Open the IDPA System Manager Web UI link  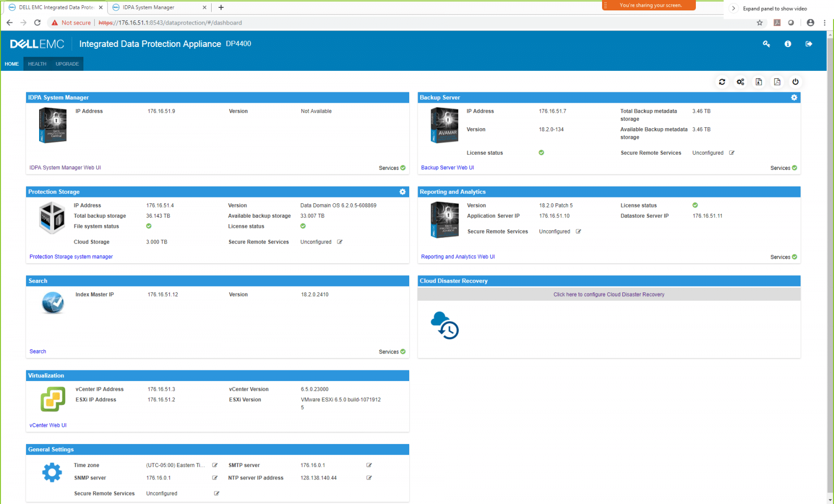[65, 168]
